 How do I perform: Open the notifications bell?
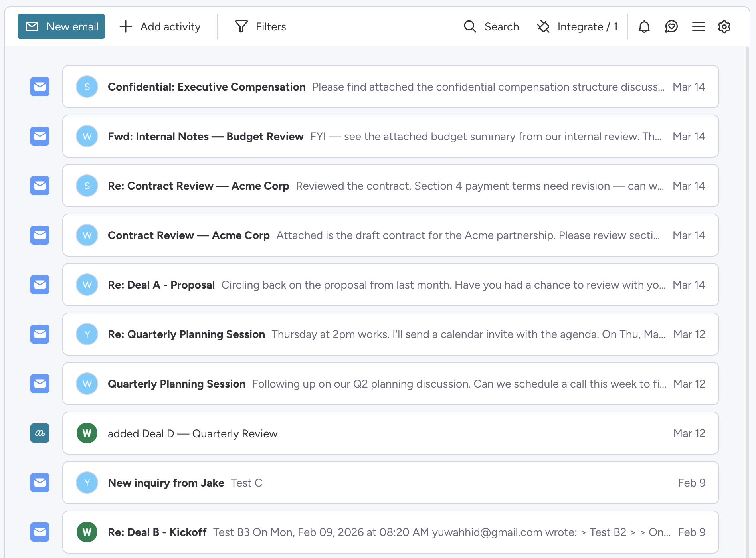pyautogui.click(x=644, y=26)
